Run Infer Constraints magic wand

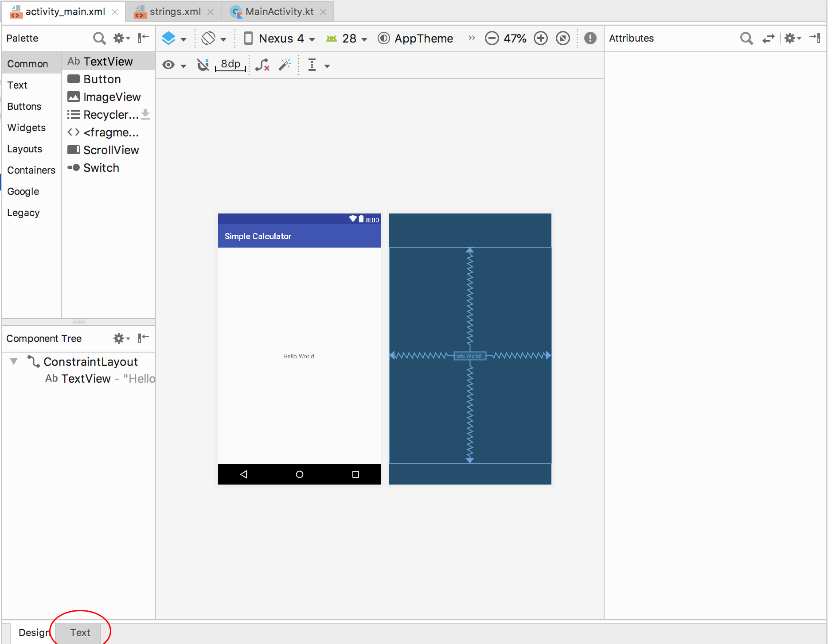[x=285, y=65]
